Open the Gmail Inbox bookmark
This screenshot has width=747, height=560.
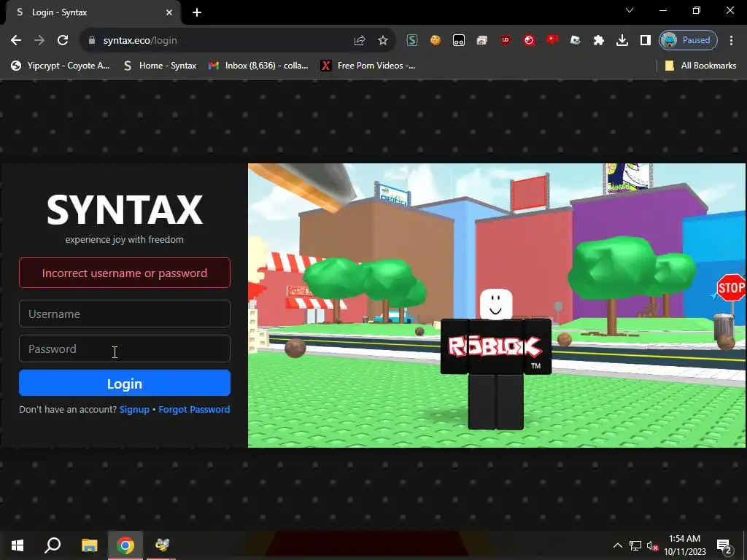(259, 66)
